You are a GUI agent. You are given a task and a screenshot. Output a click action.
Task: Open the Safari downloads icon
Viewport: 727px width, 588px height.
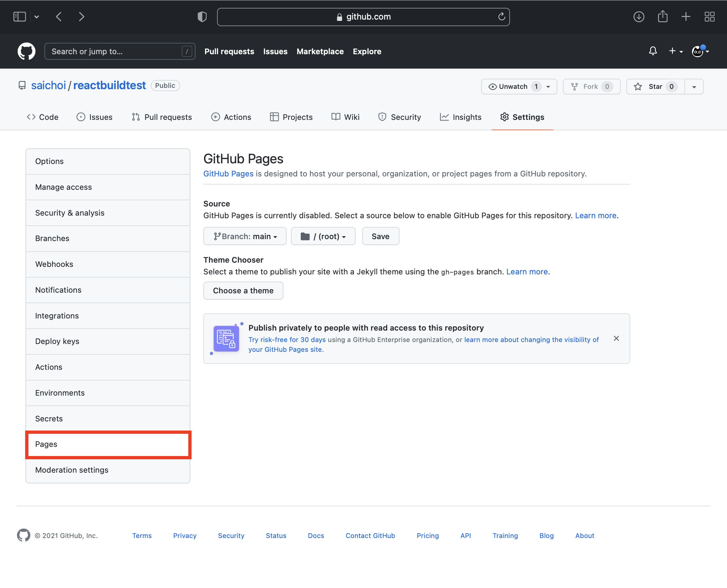point(638,17)
